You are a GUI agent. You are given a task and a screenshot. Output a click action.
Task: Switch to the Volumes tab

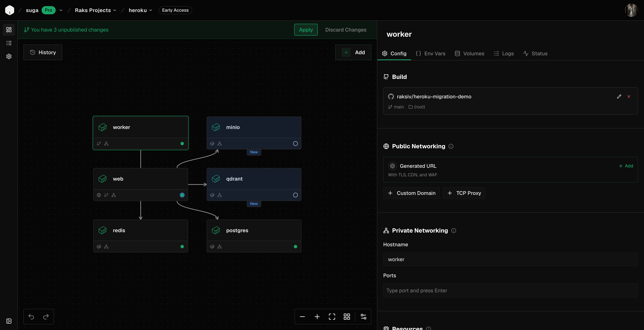(x=469, y=53)
